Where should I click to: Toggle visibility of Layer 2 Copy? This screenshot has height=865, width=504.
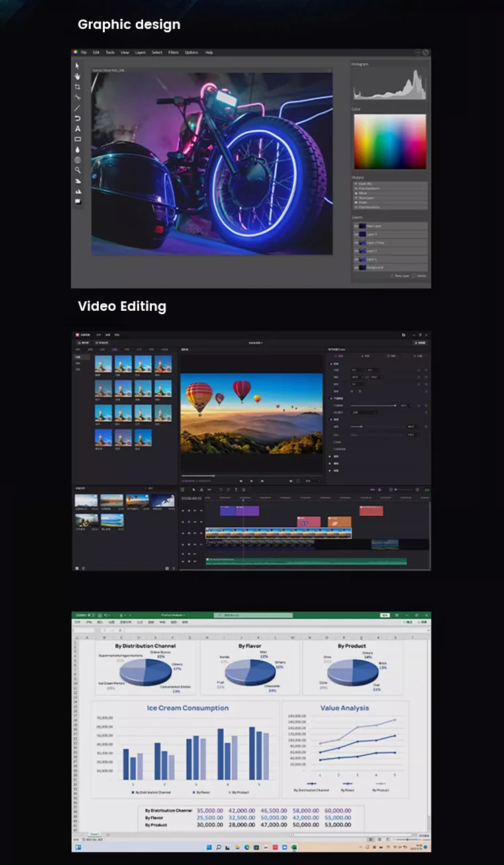click(x=356, y=242)
